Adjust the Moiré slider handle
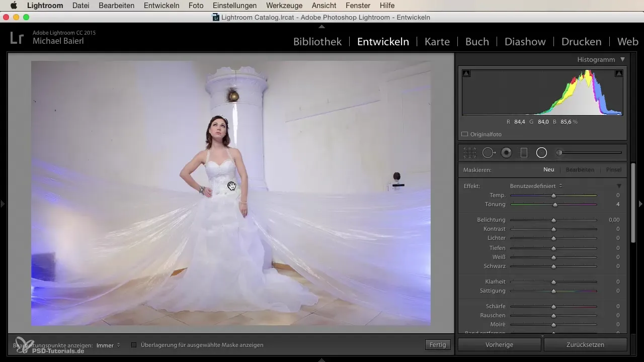 point(553,325)
